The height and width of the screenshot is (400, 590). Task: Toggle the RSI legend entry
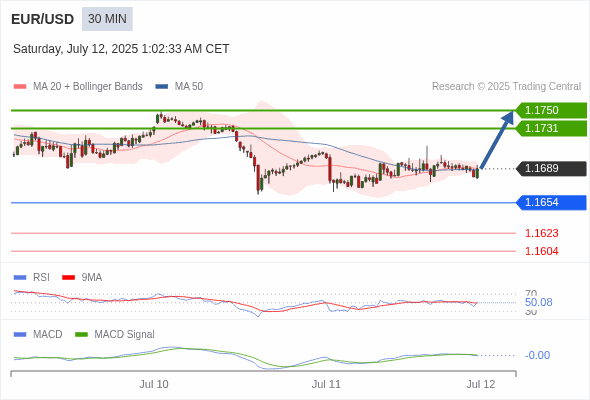(x=32, y=277)
